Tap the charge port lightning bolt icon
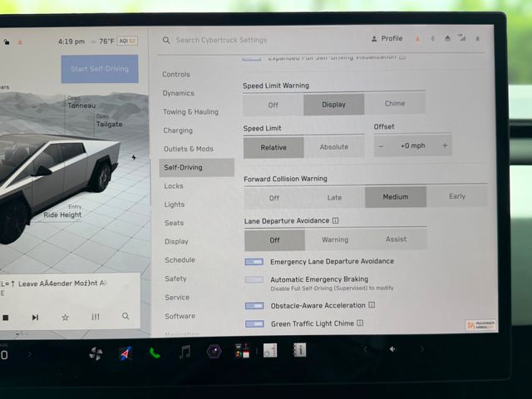The width and height of the screenshot is (532, 399). [134, 157]
